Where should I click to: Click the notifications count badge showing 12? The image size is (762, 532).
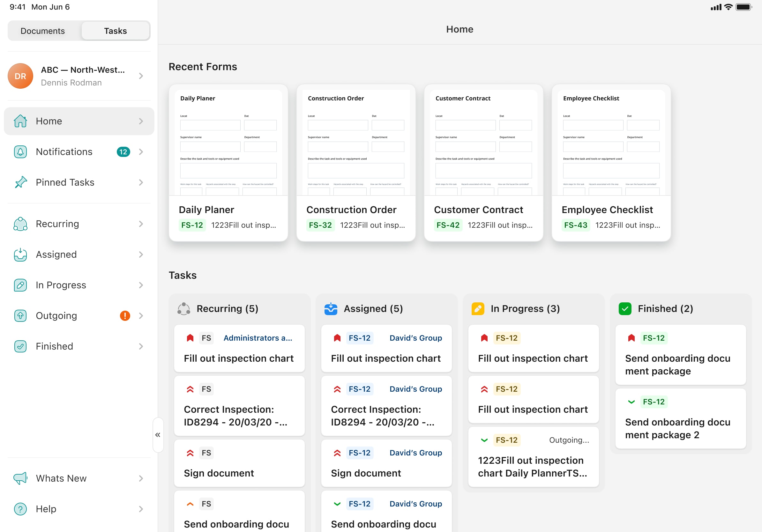(x=123, y=151)
